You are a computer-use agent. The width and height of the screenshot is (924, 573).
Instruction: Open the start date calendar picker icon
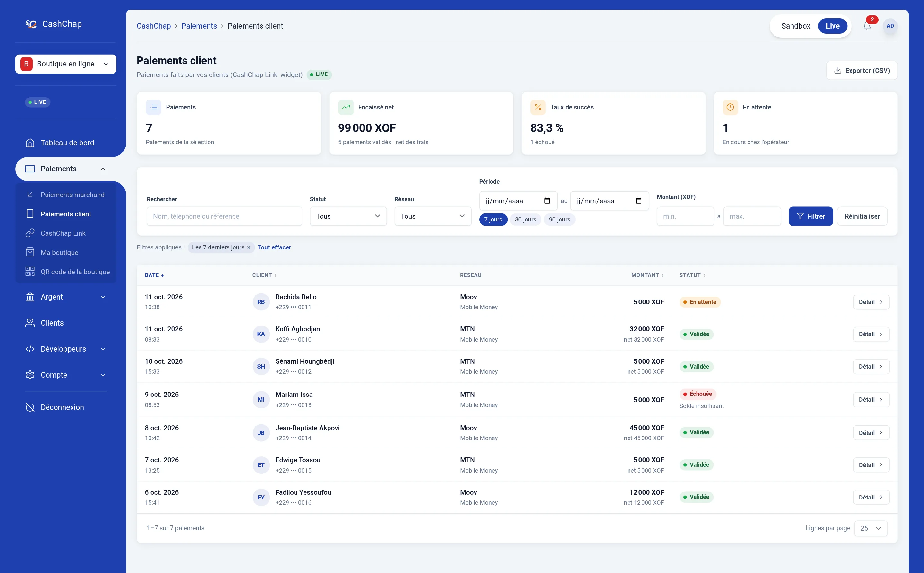[547, 201]
